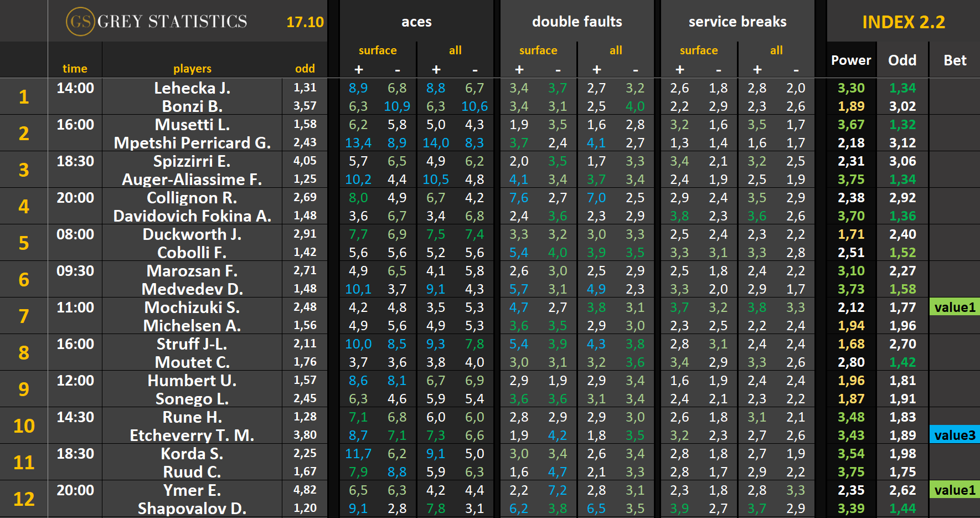Click match row number 1

[x=24, y=97]
